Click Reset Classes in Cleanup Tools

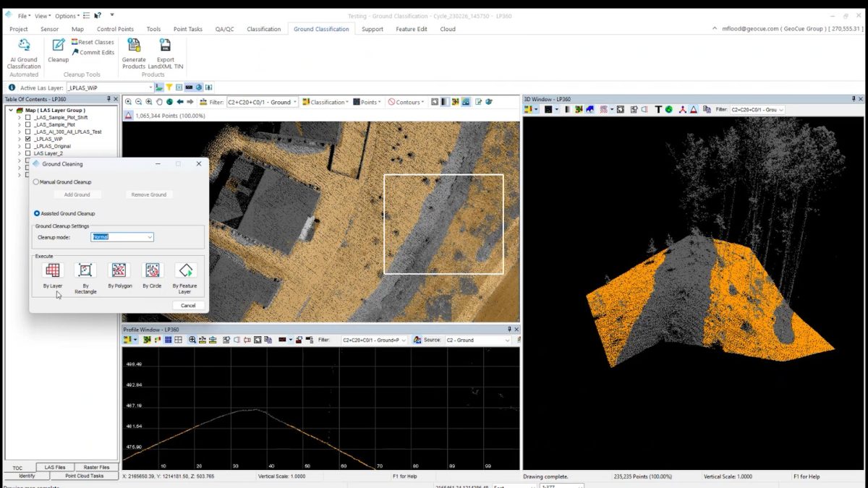(x=93, y=43)
